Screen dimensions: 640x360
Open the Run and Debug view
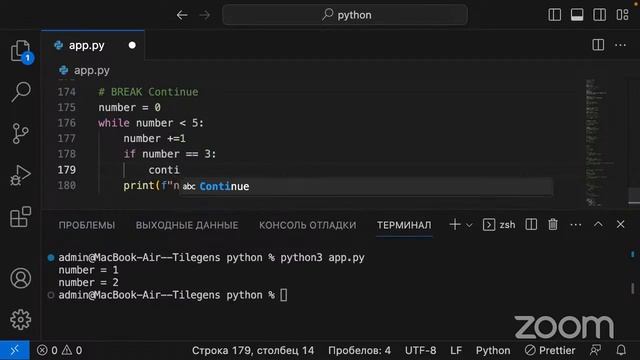pyautogui.click(x=20, y=175)
